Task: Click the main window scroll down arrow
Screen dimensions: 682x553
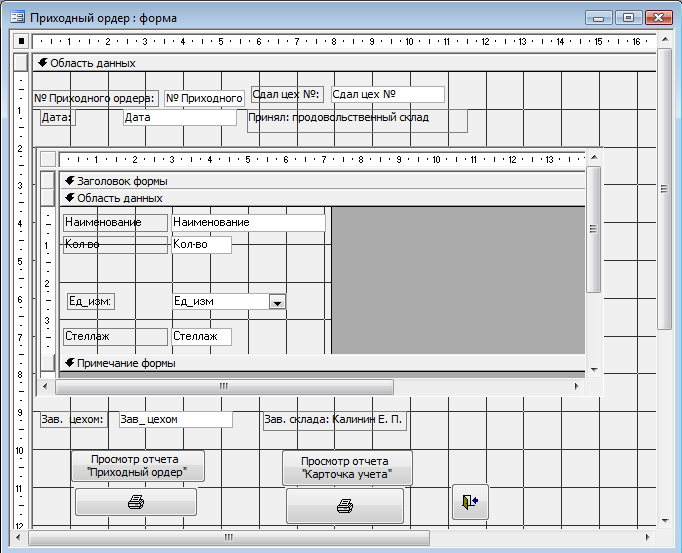Action: tap(665, 520)
